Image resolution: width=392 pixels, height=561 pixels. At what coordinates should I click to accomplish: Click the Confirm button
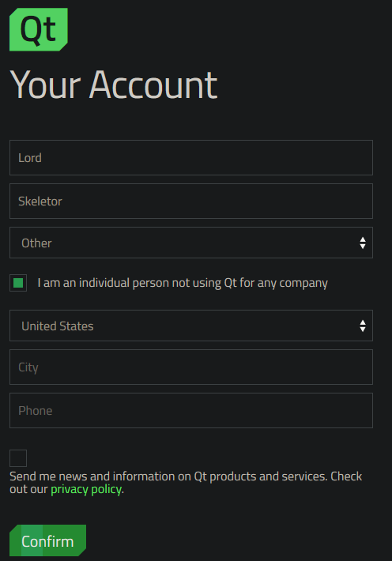tap(47, 540)
